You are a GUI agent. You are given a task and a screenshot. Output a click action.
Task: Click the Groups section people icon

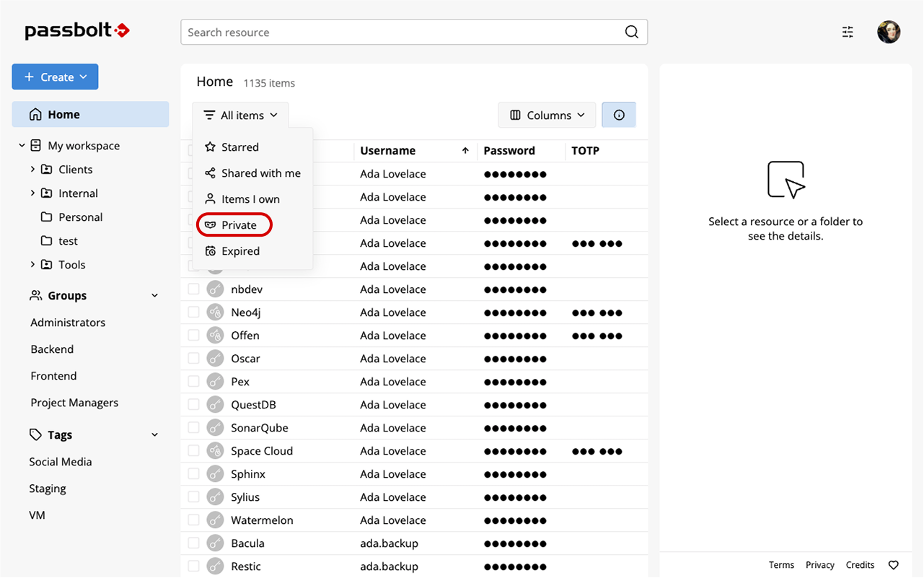pos(35,296)
